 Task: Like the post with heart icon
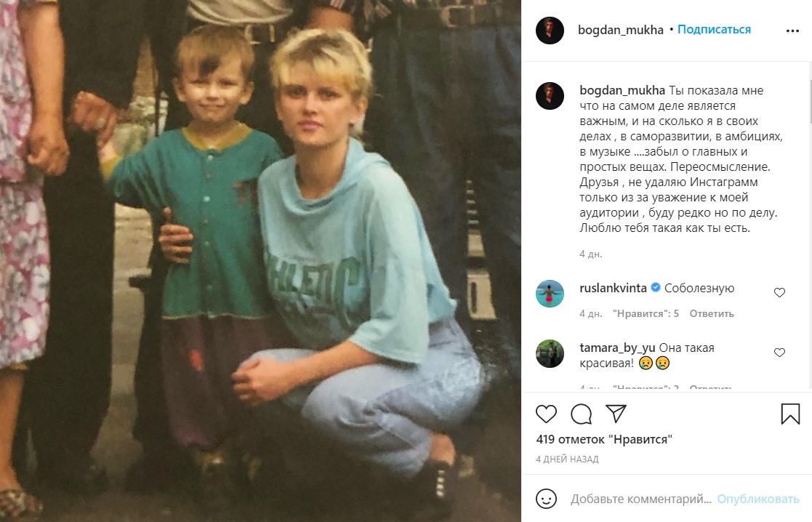[546, 414]
